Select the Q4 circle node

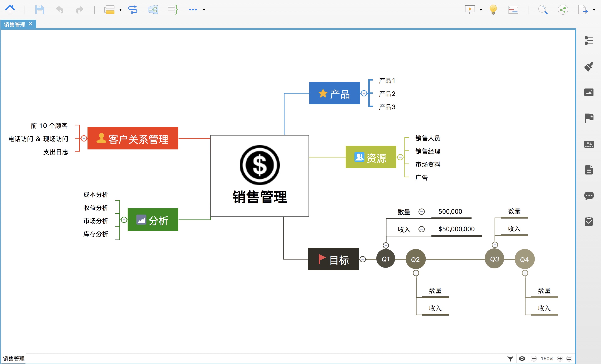click(525, 259)
